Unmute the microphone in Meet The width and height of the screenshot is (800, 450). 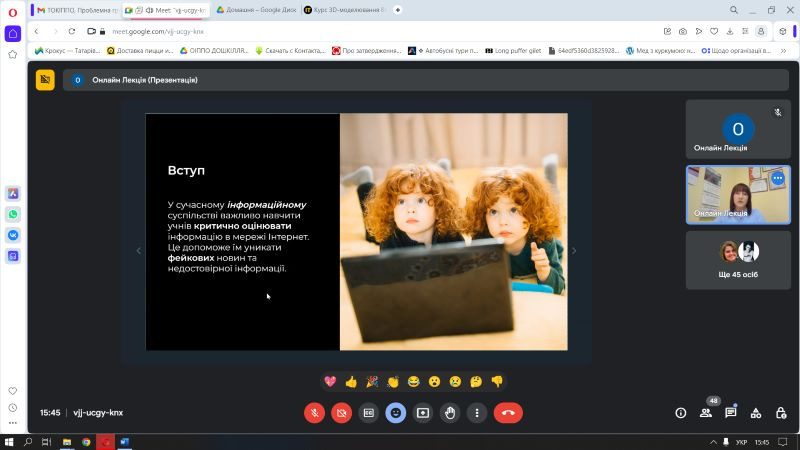click(314, 413)
